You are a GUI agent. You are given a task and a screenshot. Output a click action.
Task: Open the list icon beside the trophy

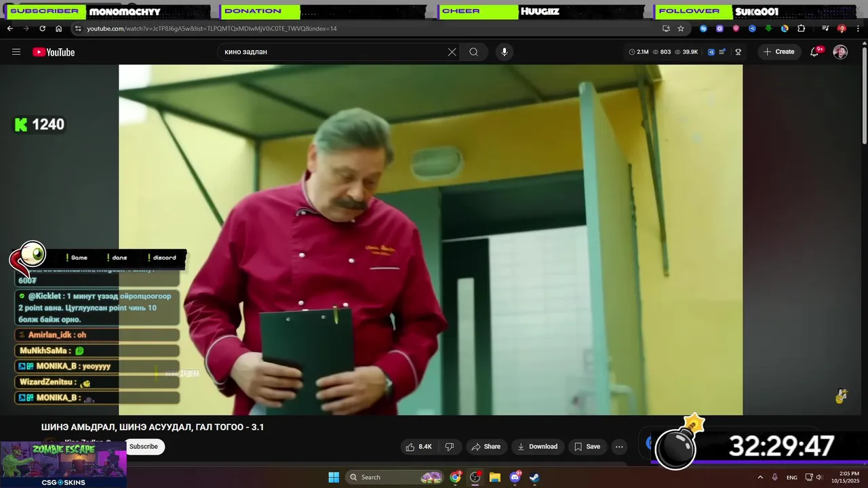722,52
